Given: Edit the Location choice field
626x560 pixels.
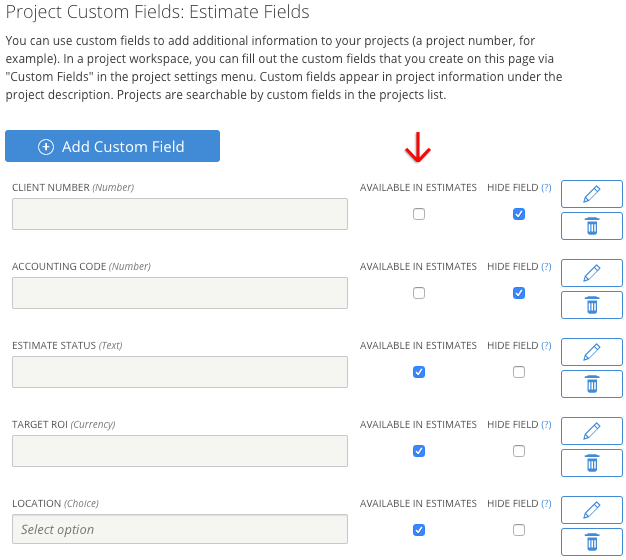Looking at the screenshot, I should 591,510.
